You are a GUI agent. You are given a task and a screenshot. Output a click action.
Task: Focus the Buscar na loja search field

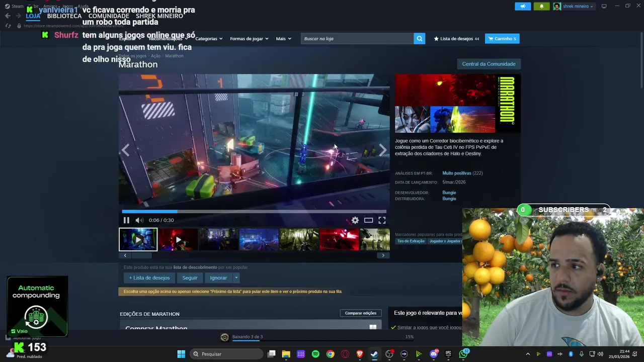[x=357, y=39]
